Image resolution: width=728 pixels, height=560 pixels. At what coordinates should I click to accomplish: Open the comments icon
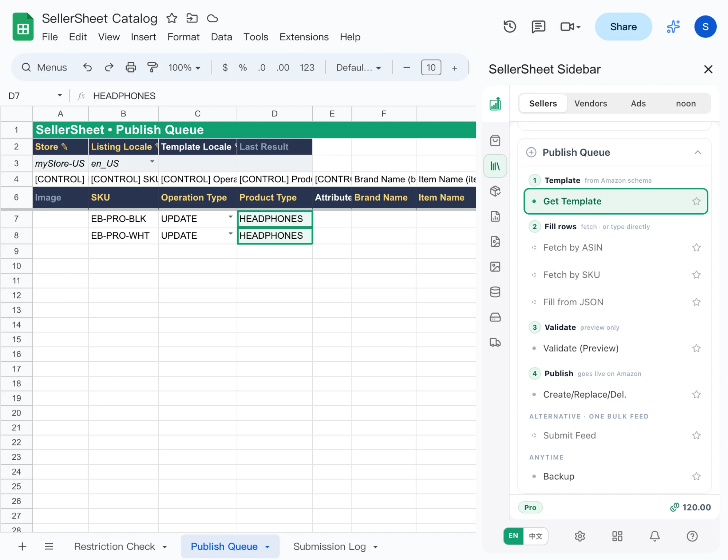pos(538,27)
